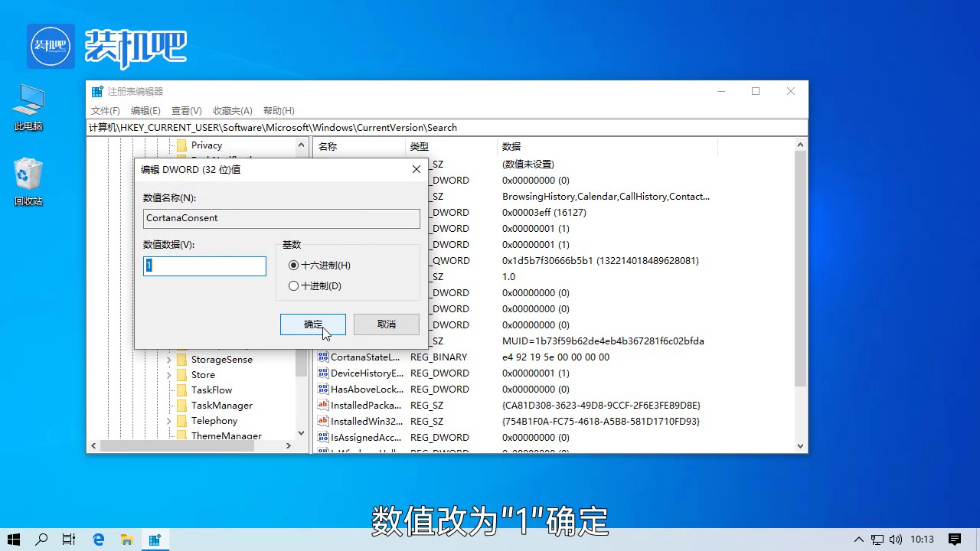Expand the StorageSense registry key

169,359
